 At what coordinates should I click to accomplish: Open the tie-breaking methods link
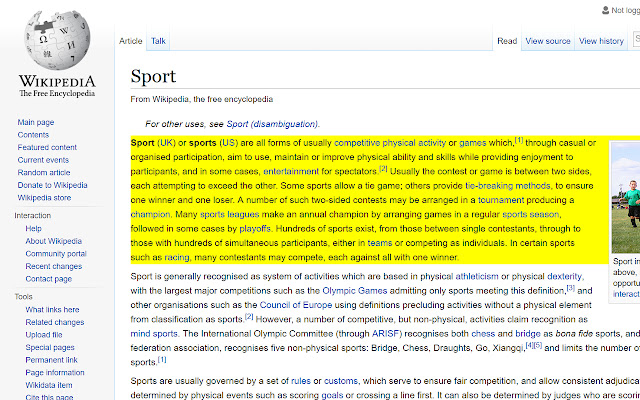point(507,186)
